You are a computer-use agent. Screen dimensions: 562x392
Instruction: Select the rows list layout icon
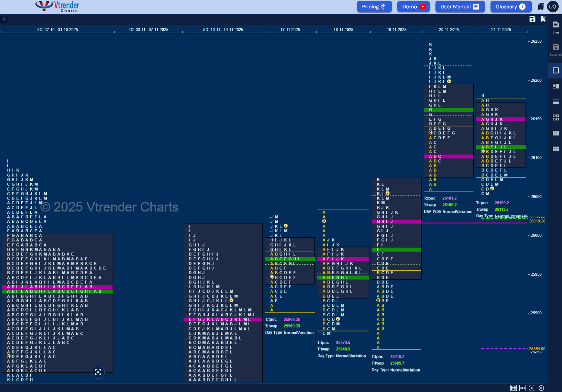pos(555,102)
